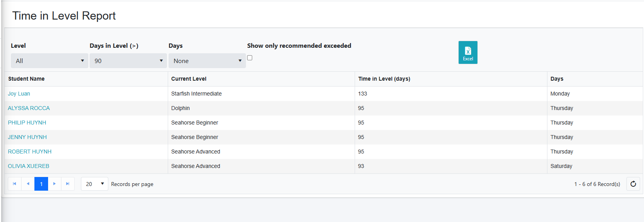This screenshot has height=222, width=644.
Task: Open ALYSSA ROCCA student link
Action: [29, 108]
